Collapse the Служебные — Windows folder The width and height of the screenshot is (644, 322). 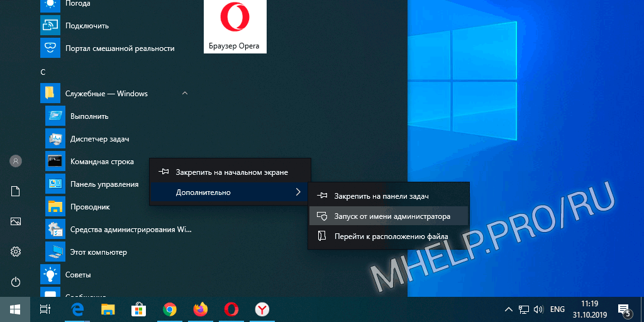click(x=185, y=93)
